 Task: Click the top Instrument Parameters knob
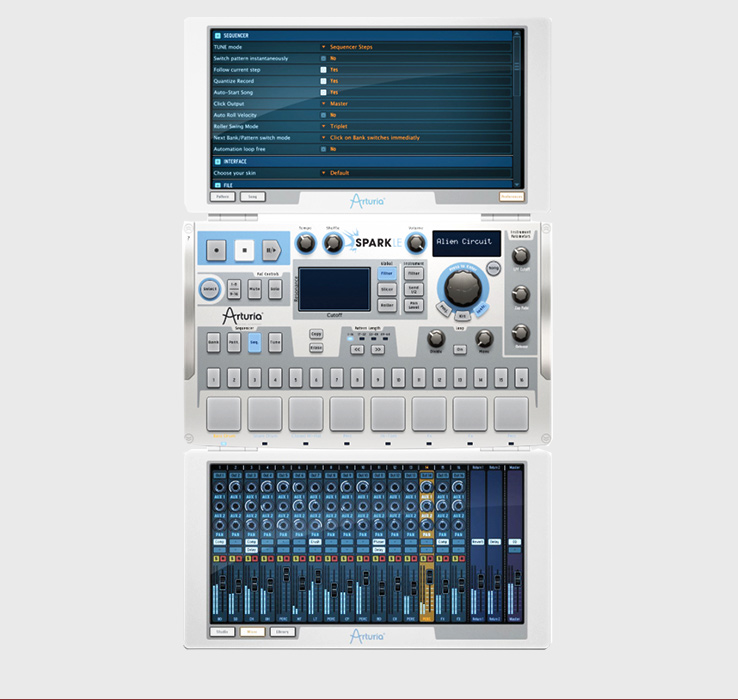pyautogui.click(x=521, y=256)
